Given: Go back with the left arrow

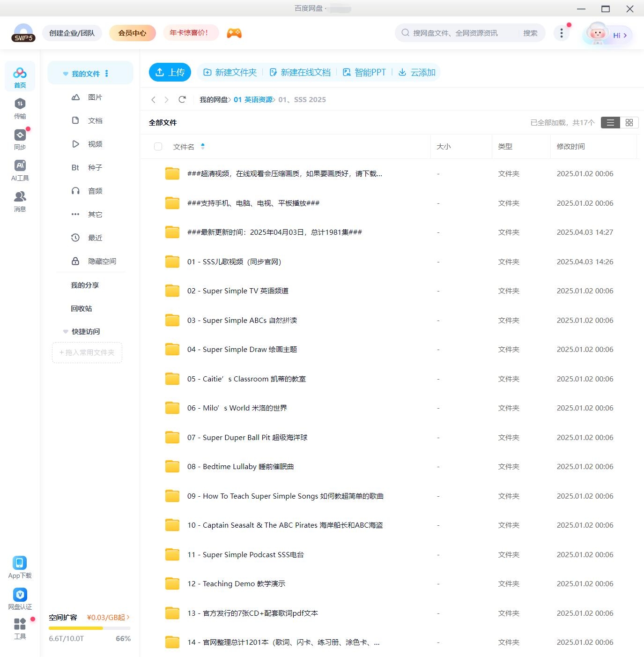Looking at the screenshot, I should pyautogui.click(x=153, y=99).
